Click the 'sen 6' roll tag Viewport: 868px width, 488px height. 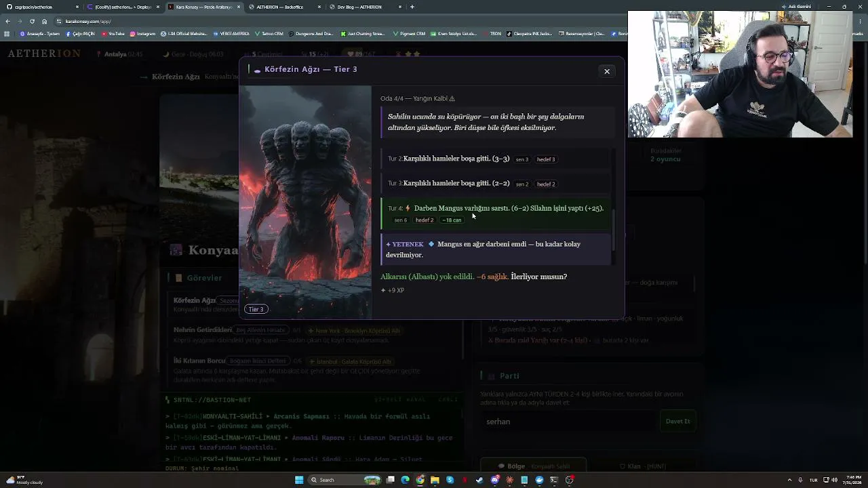coord(401,220)
